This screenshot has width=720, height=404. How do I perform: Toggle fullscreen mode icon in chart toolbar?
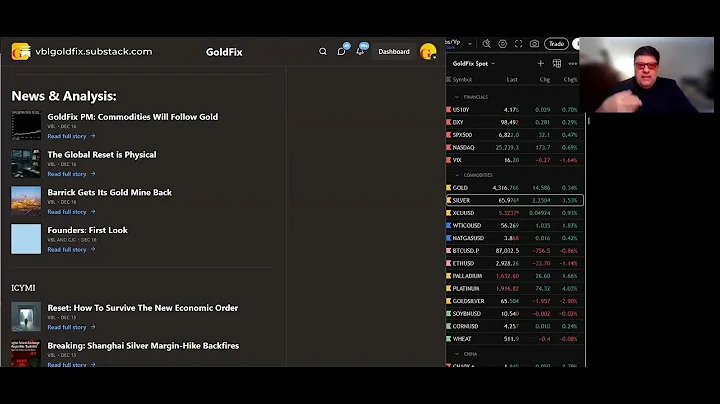518,44
